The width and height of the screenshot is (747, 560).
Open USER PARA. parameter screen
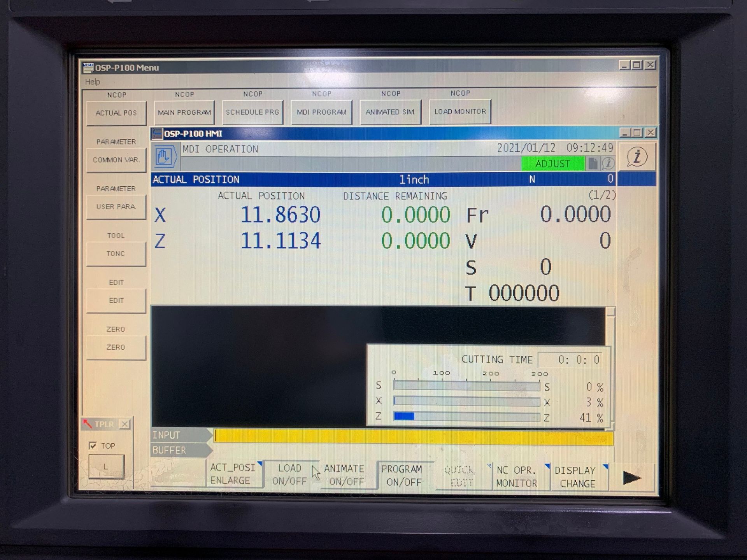pos(116,207)
